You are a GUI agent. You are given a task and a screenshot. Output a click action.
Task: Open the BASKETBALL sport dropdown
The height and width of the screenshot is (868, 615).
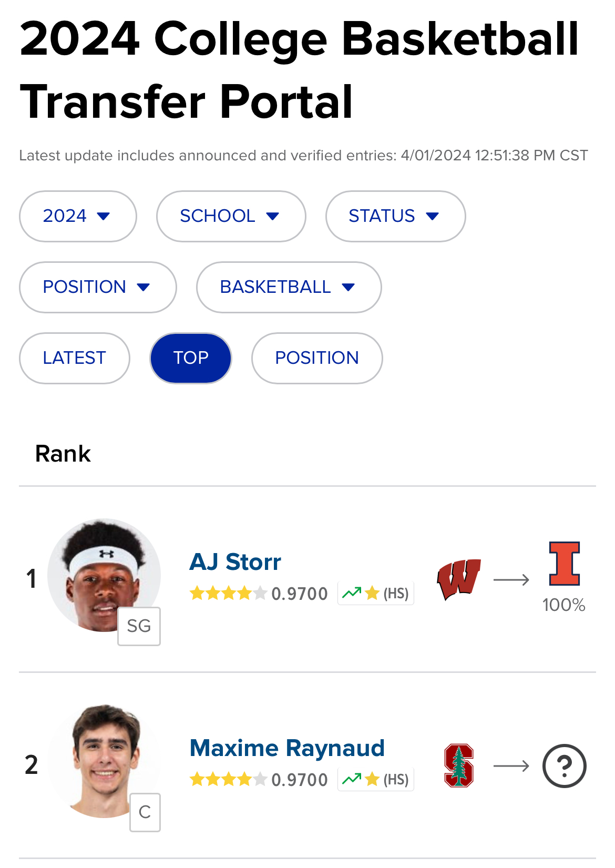[x=288, y=287]
